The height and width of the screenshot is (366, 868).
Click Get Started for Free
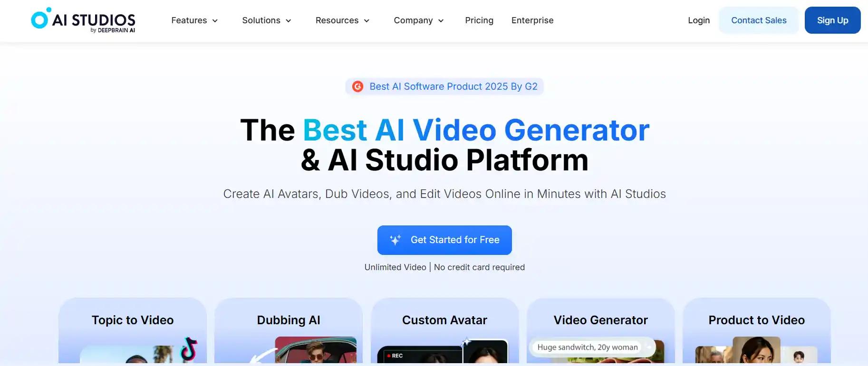444,240
